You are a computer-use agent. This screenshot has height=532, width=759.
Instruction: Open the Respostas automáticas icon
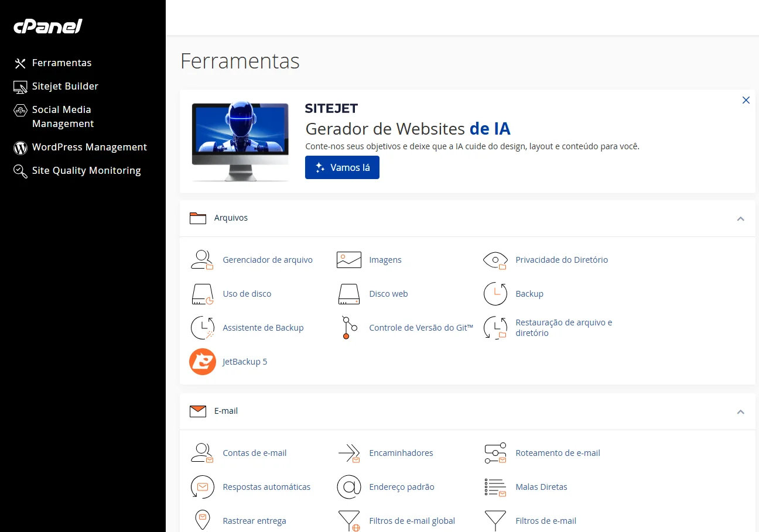coord(203,487)
